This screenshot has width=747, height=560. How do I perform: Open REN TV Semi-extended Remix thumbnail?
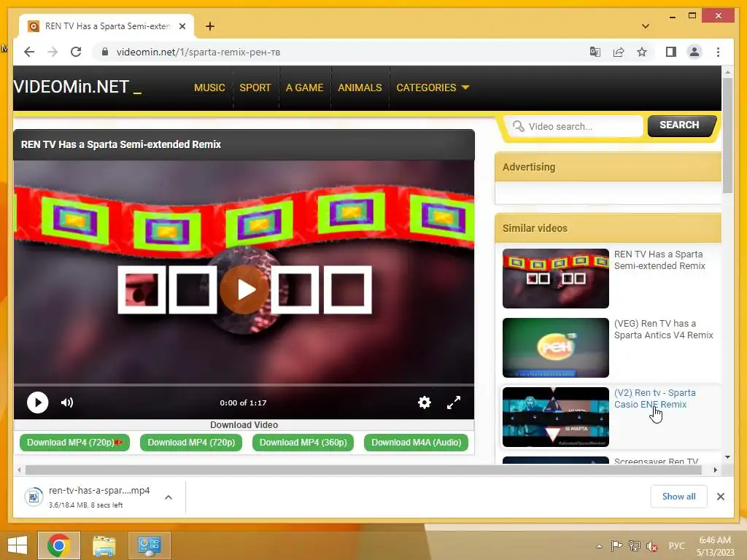coord(555,278)
